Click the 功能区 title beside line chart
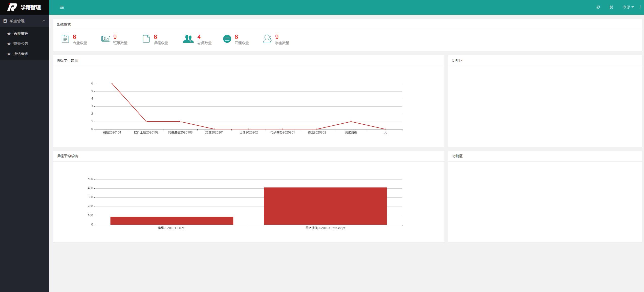The image size is (644, 292). pos(457,60)
